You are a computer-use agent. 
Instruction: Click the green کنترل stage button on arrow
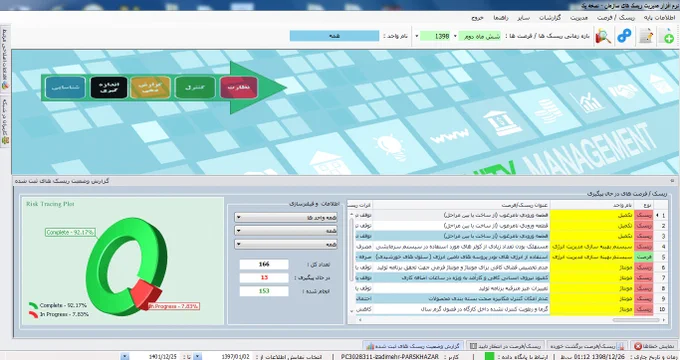pyautogui.click(x=195, y=87)
